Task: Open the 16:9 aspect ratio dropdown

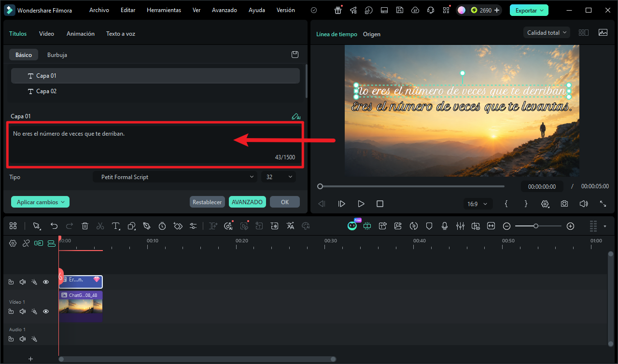Action: click(478, 204)
